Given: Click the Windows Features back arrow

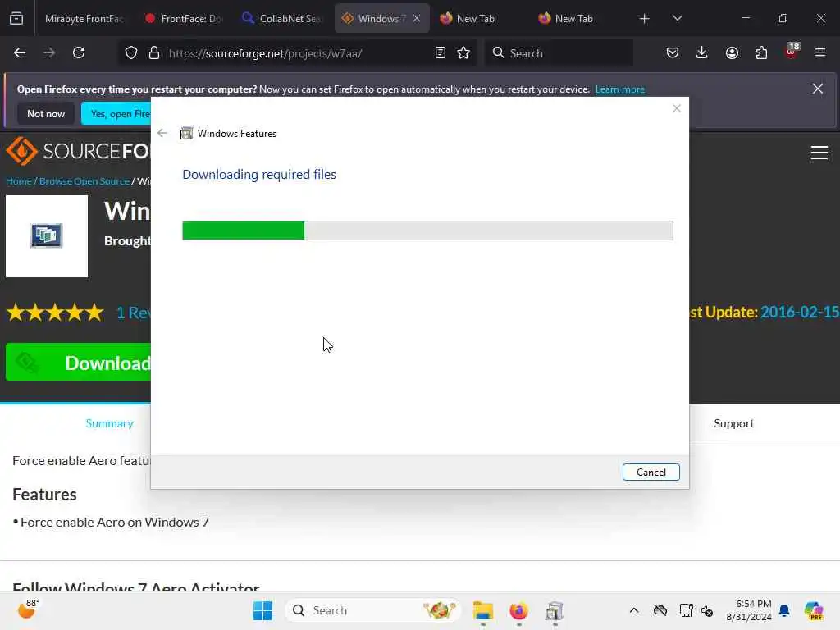Looking at the screenshot, I should 162,133.
